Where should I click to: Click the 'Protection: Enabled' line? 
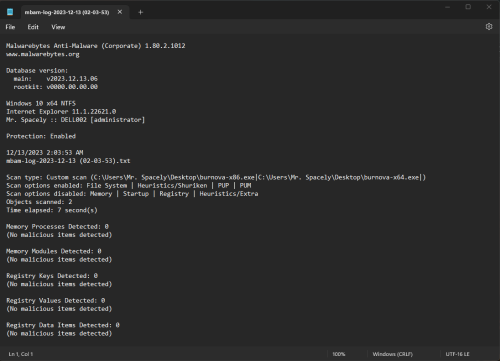41,136
